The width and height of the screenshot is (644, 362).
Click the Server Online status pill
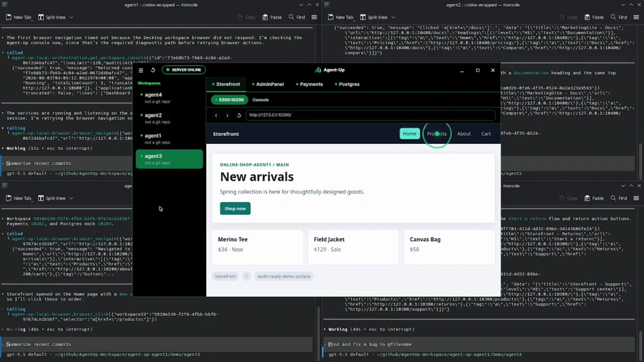(183, 70)
